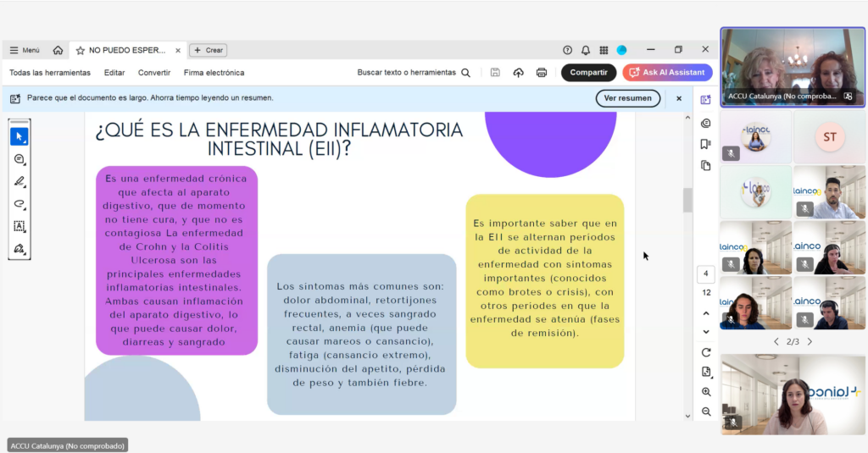Go to previous page up chevron
Viewport: 868px width, 453px height.
click(706, 313)
